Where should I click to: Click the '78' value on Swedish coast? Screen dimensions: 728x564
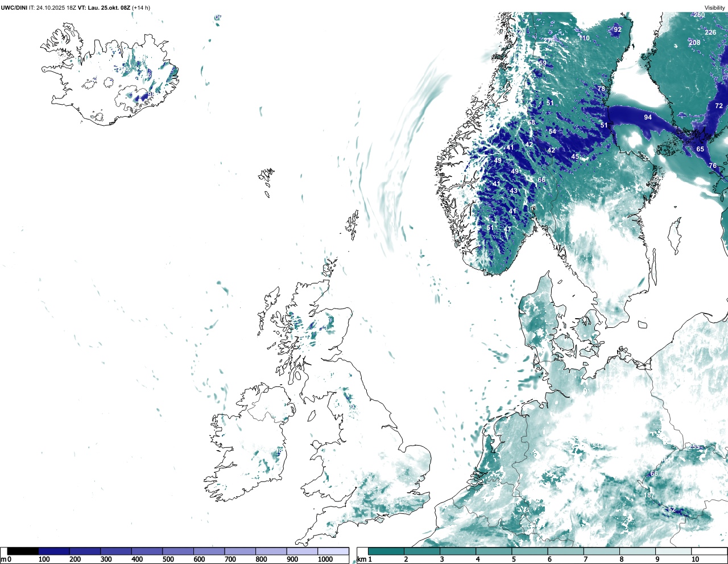601,89
